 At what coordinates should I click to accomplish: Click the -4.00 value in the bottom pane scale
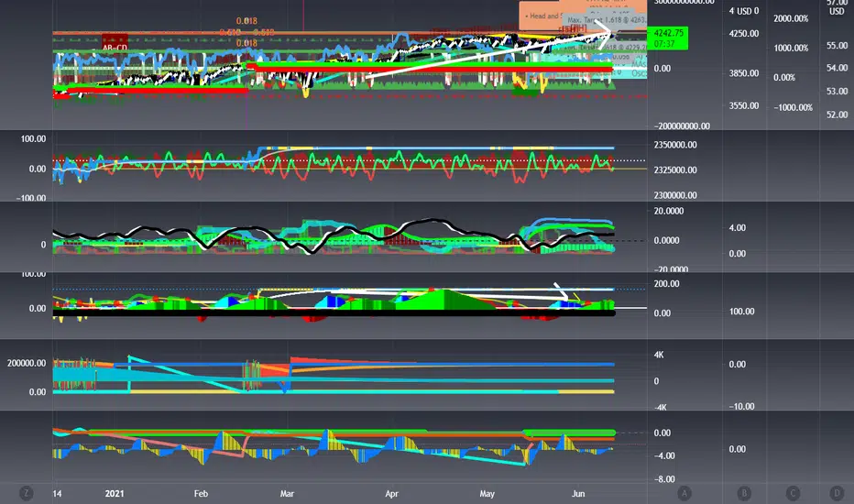664,456
